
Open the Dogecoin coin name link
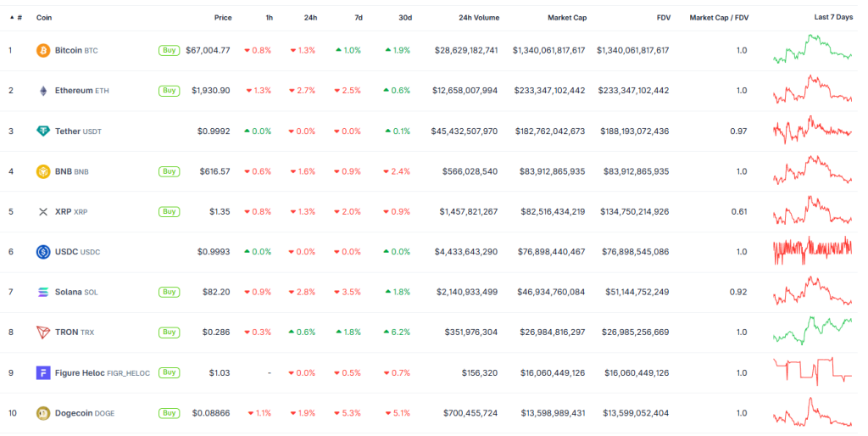click(73, 413)
